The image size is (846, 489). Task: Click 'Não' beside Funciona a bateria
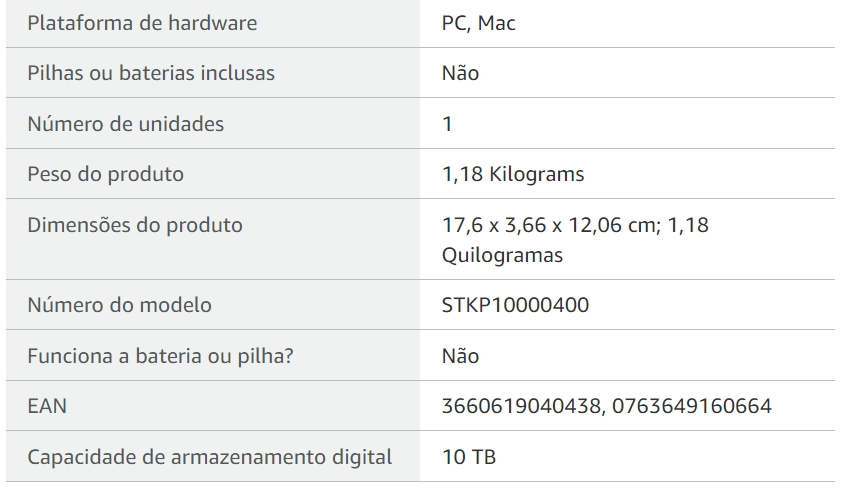[460, 356]
